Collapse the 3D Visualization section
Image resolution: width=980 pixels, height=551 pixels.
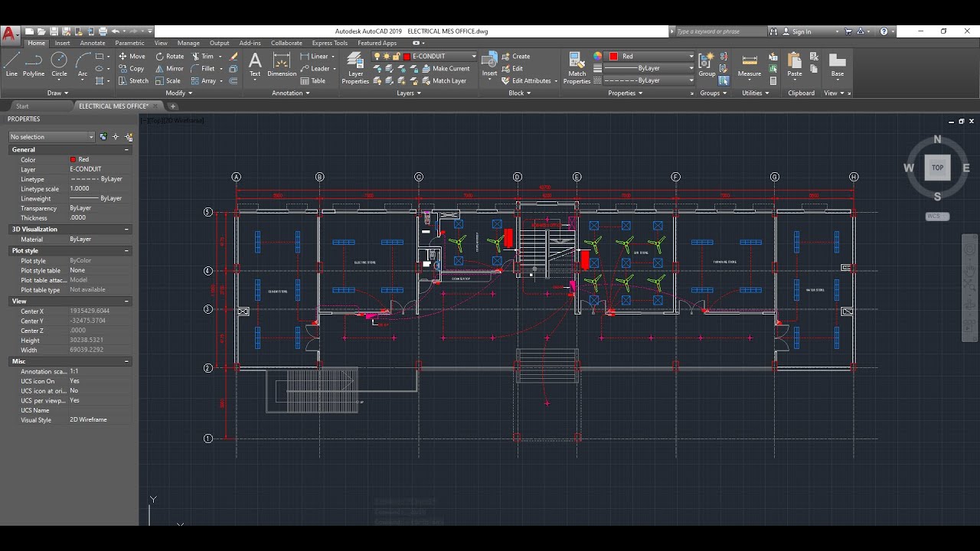tap(127, 230)
